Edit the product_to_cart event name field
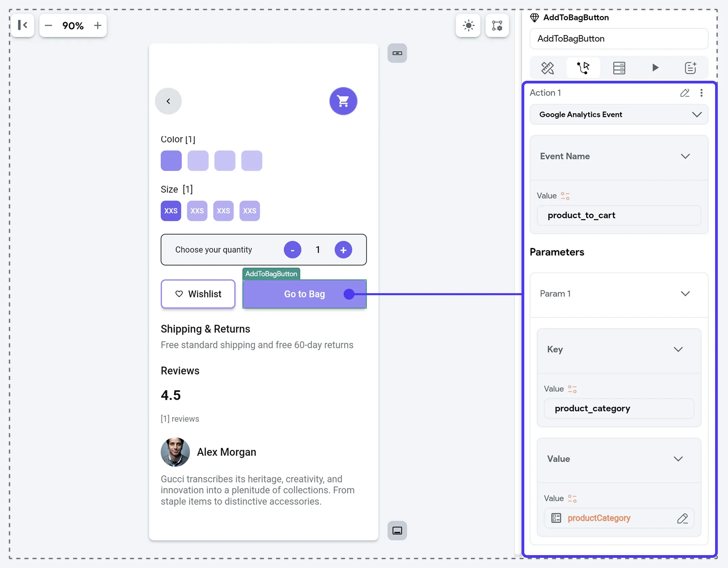 click(x=619, y=215)
